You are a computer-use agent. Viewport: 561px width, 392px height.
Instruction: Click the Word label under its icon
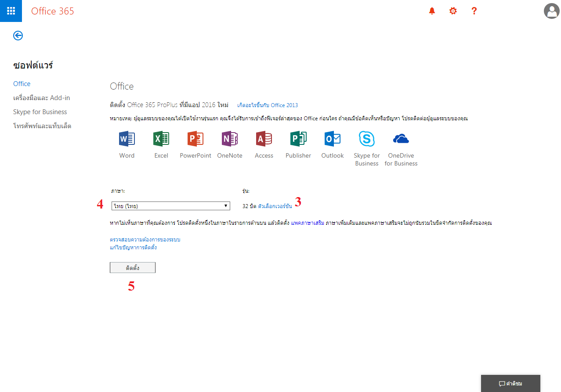[127, 155]
